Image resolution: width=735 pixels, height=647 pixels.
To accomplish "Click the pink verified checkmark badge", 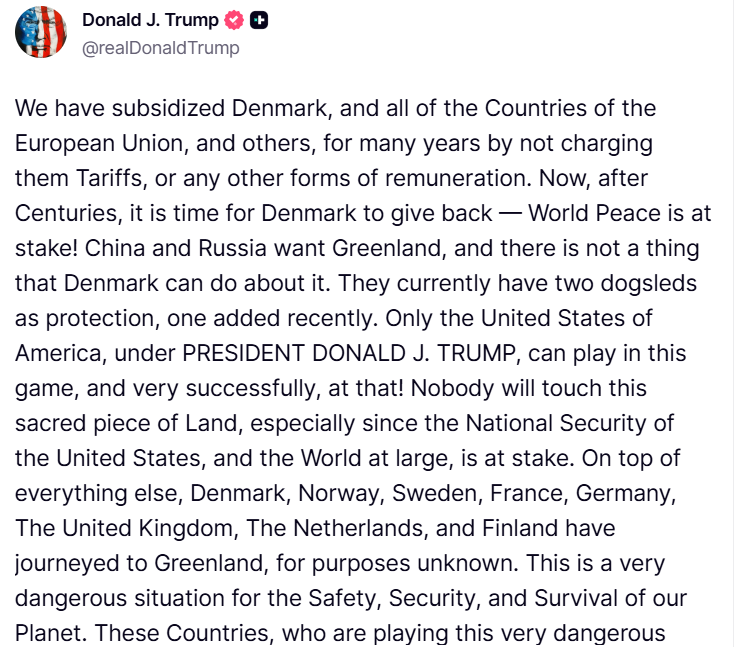I will [234, 20].
